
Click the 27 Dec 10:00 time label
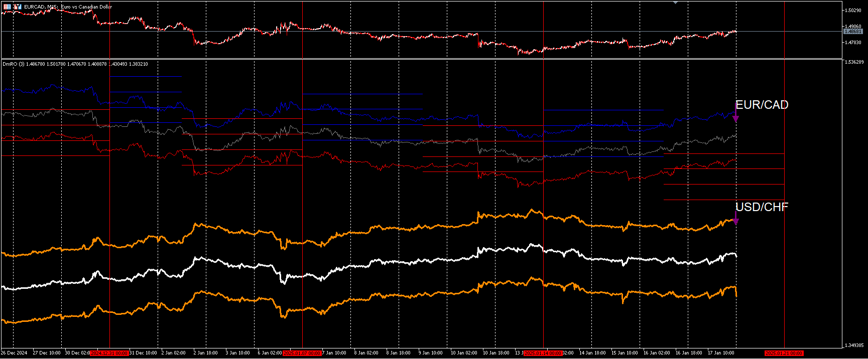pyautogui.click(x=47, y=353)
